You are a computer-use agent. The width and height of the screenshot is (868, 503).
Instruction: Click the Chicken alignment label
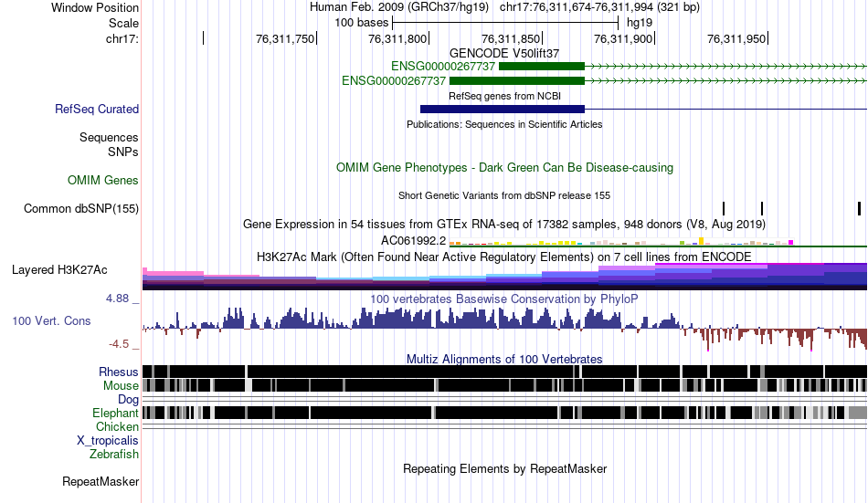(117, 427)
